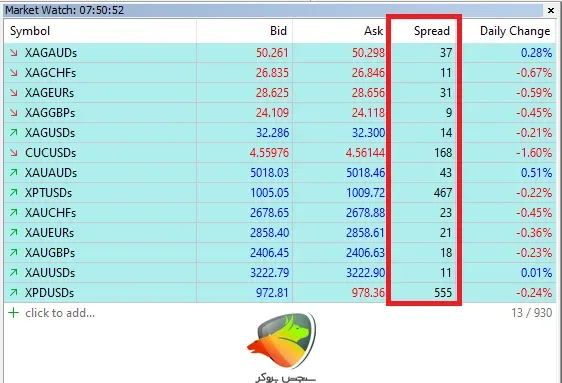
Task: Click the XPDUSDs spread value 555
Action: 443,293
